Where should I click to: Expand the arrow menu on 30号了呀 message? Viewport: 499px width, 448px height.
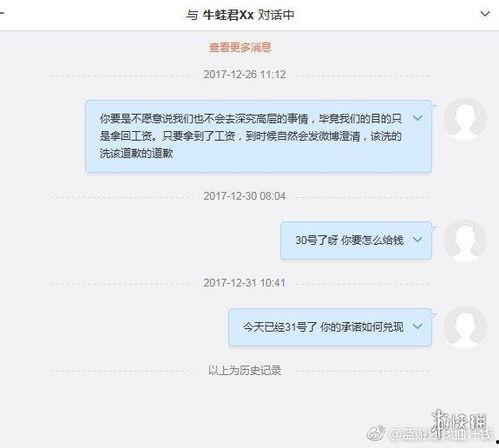417,239
